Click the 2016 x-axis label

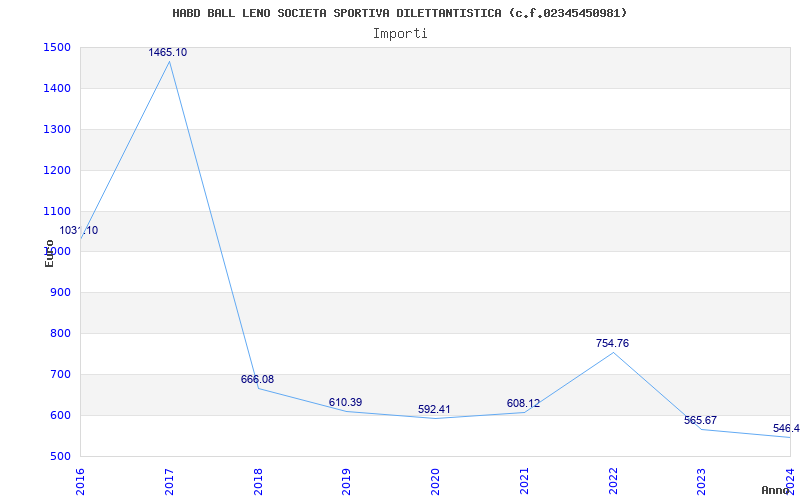click(80, 482)
